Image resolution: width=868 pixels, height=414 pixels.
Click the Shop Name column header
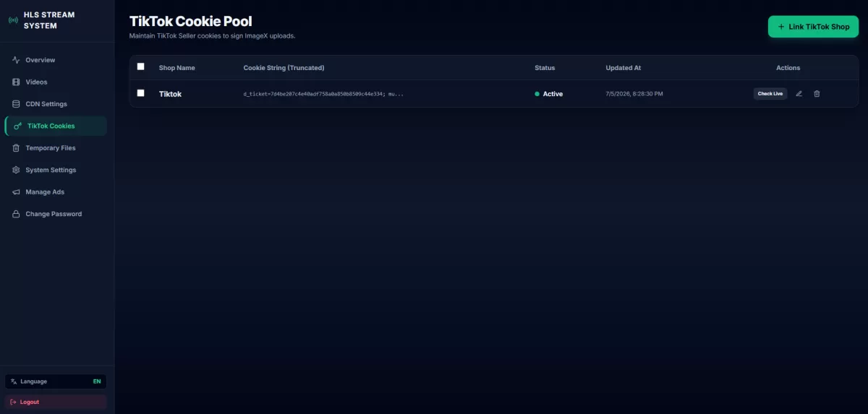177,68
